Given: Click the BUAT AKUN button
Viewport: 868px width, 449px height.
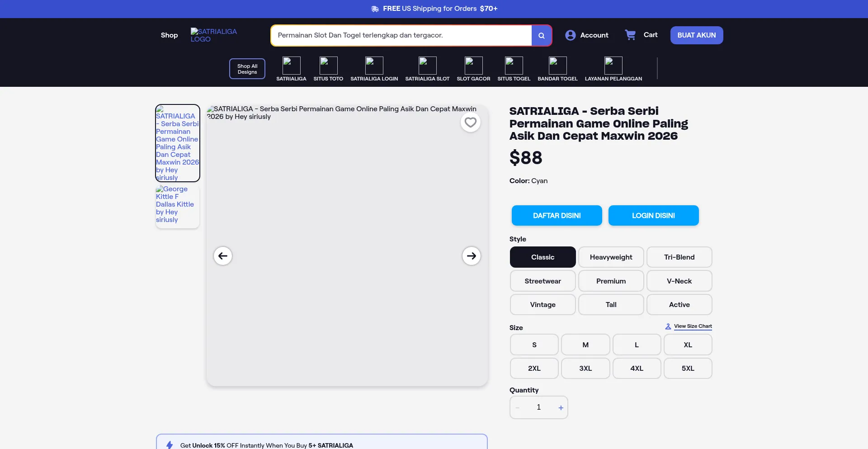Looking at the screenshot, I should pyautogui.click(x=697, y=35).
